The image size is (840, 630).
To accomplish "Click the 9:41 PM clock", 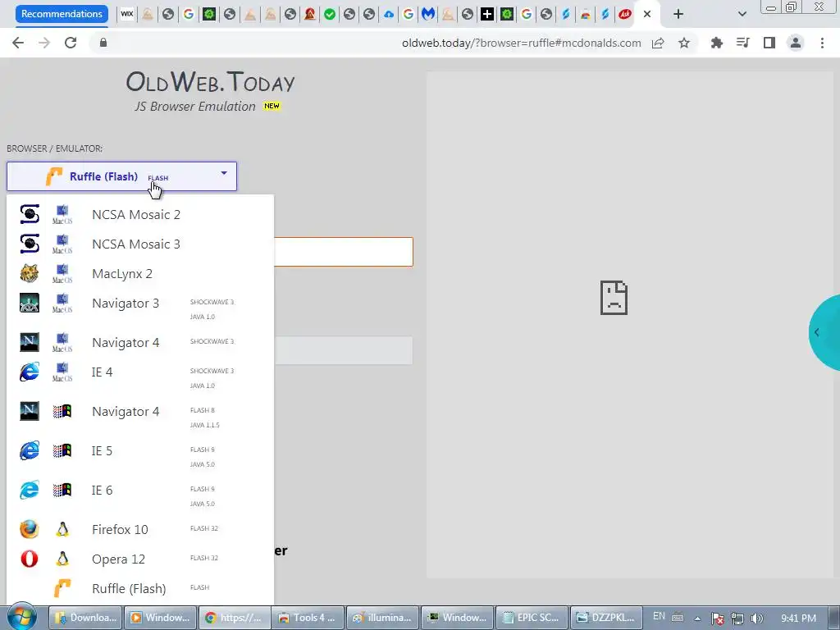I will [x=798, y=619].
